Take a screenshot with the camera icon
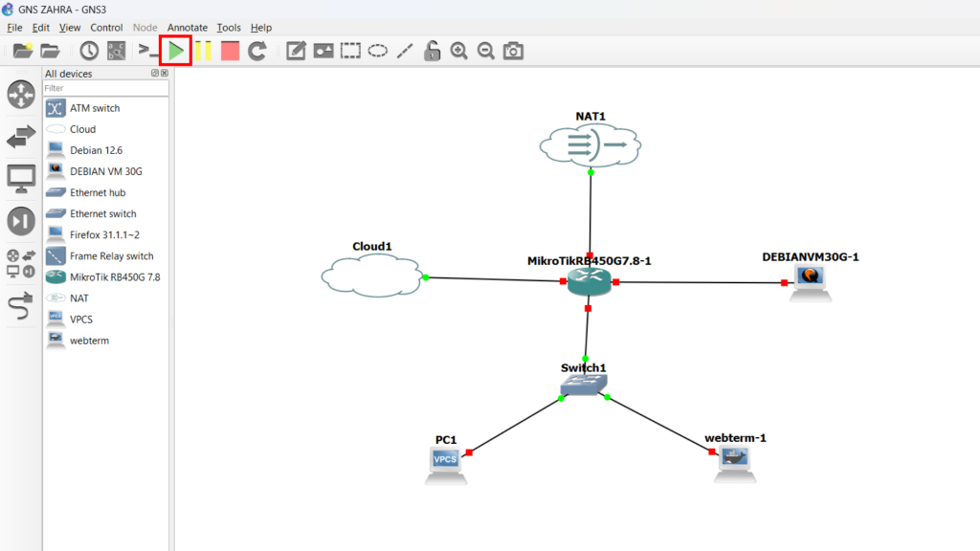Screen dimensions: 980x551 click(514, 51)
